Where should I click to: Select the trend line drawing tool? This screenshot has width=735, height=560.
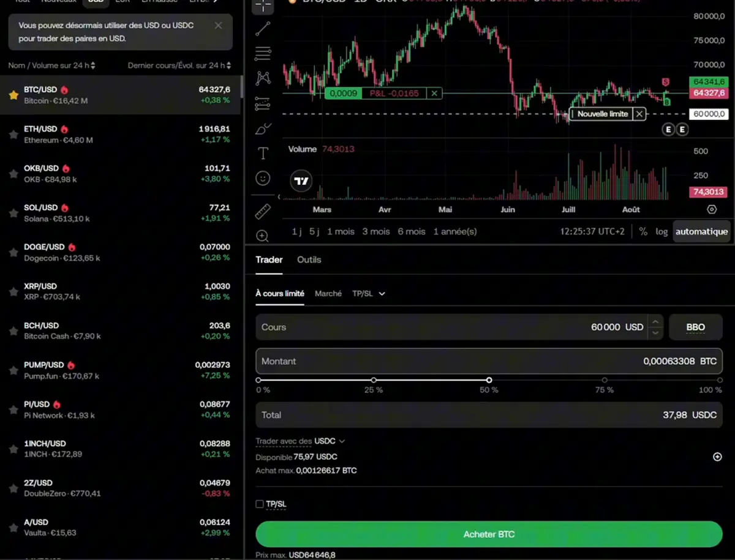pyautogui.click(x=263, y=28)
